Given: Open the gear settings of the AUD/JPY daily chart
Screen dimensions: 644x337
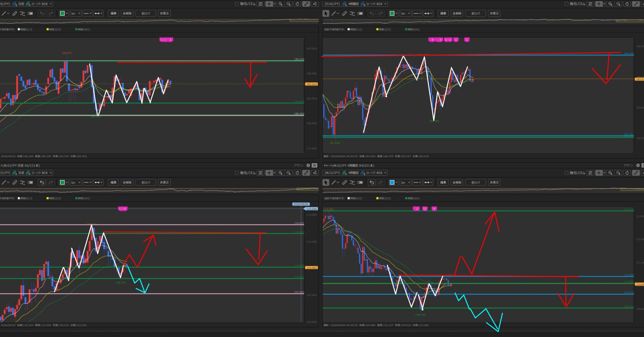Looking at the screenshot, I should tap(308, 165).
